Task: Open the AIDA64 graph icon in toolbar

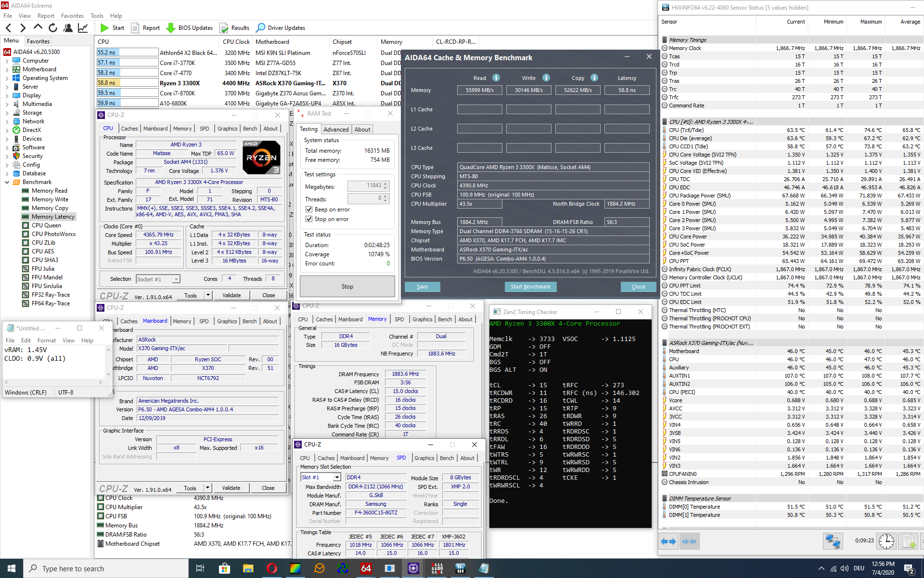Action: 83,28
